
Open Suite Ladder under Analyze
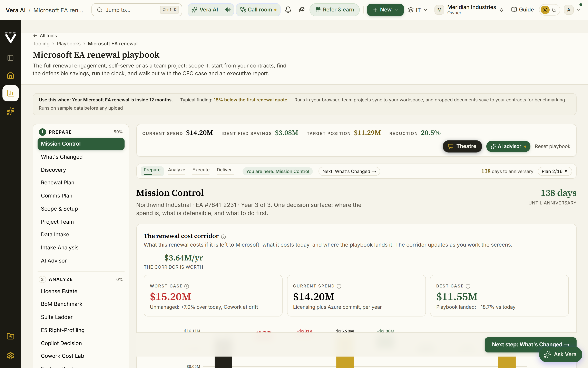click(81, 317)
